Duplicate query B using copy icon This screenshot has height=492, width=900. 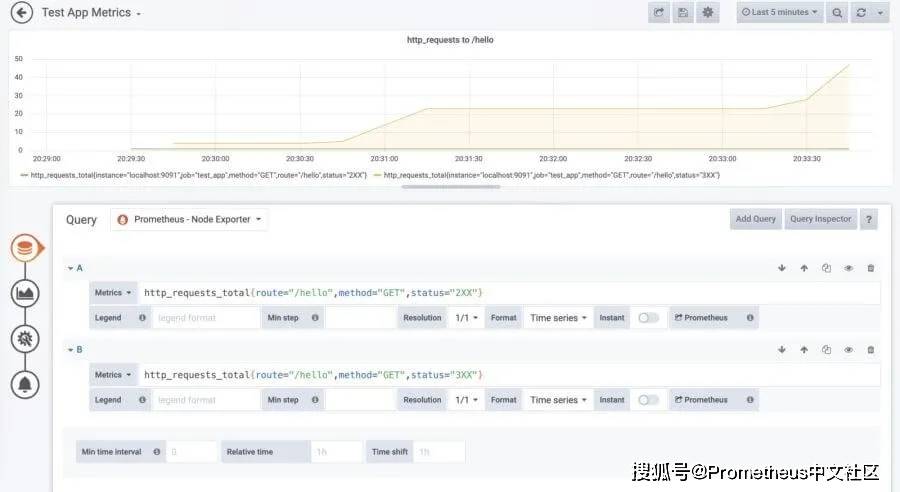click(826, 350)
